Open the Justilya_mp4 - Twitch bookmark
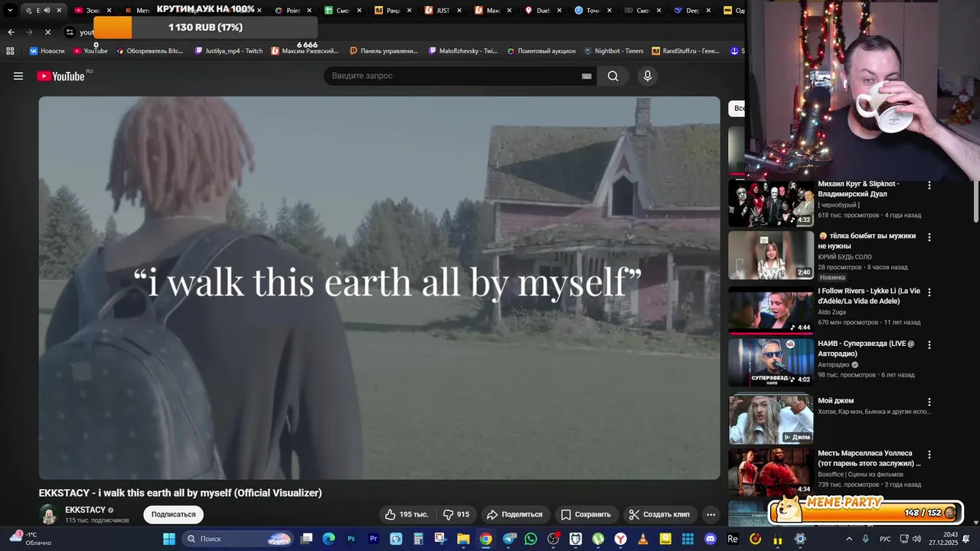The image size is (980, 551). [229, 51]
